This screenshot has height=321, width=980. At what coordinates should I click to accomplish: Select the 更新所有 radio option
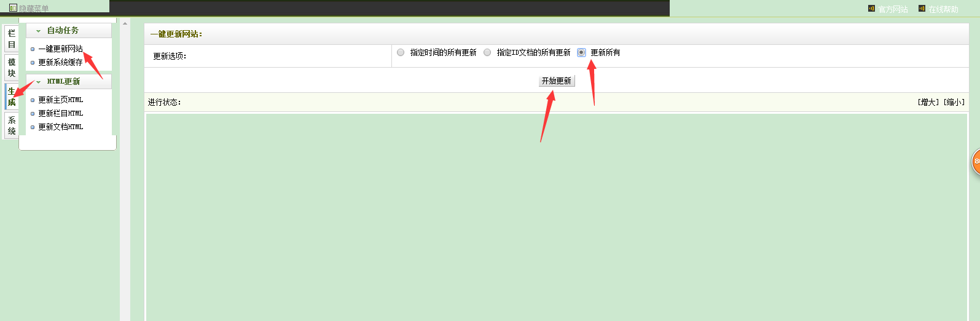coord(581,52)
